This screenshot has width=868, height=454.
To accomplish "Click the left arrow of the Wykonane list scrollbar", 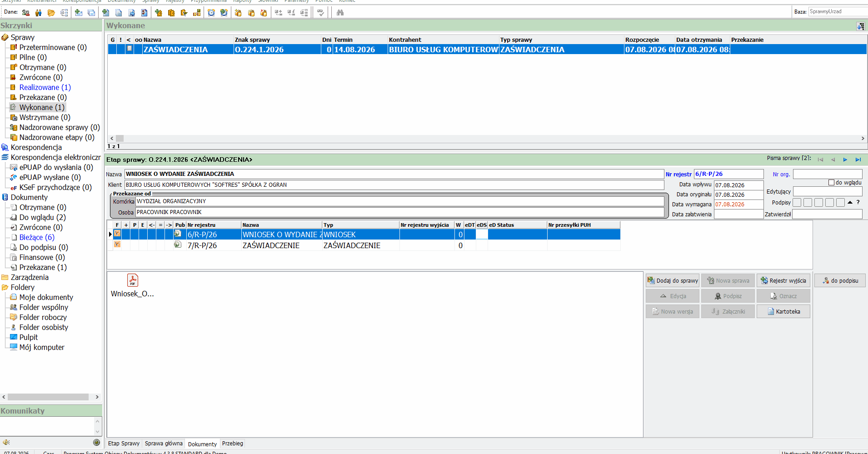I will point(112,138).
